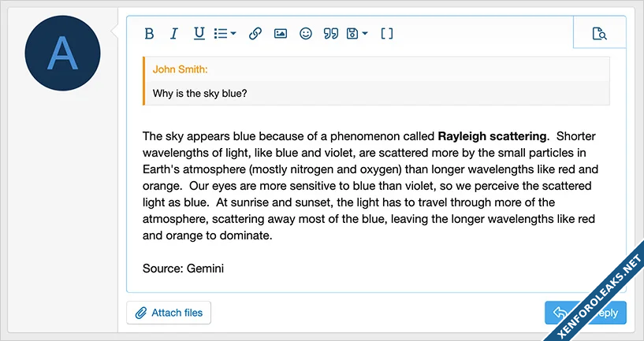This screenshot has width=644, height=341.
Task: Toggle BB code mode brackets icon
Action: (387, 34)
